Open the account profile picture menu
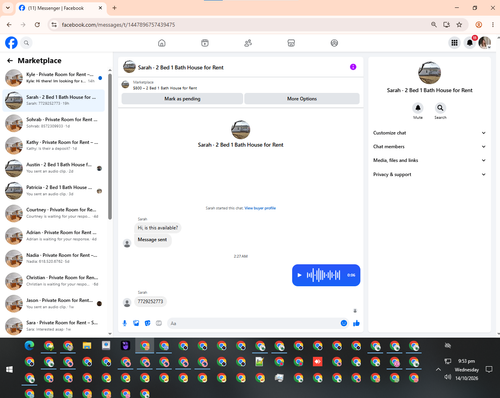The image size is (500, 398). [x=485, y=43]
